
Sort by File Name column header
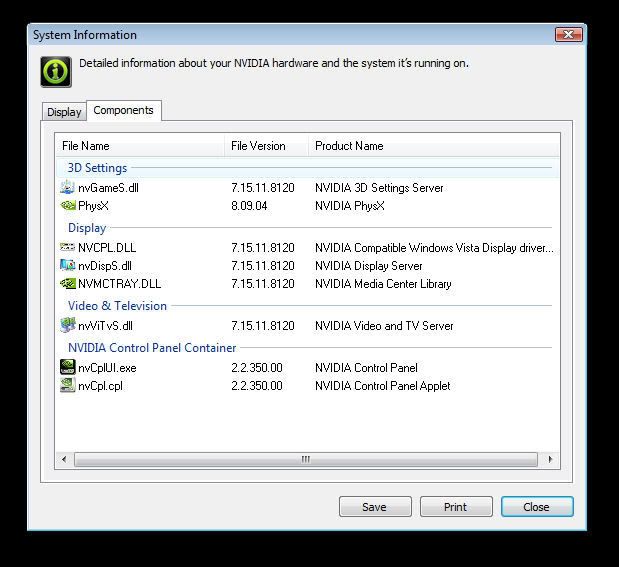coord(140,146)
